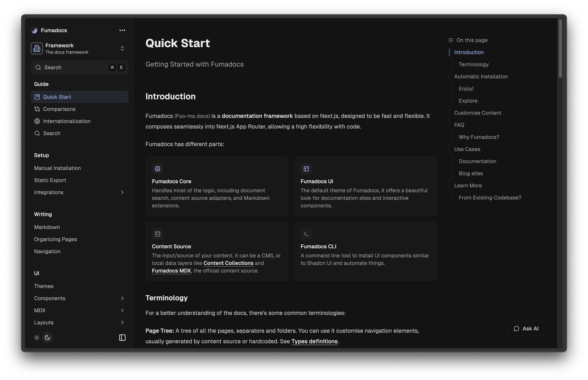588x380 pixels.
Task: Click the Content Source database icon
Action: [x=158, y=234]
